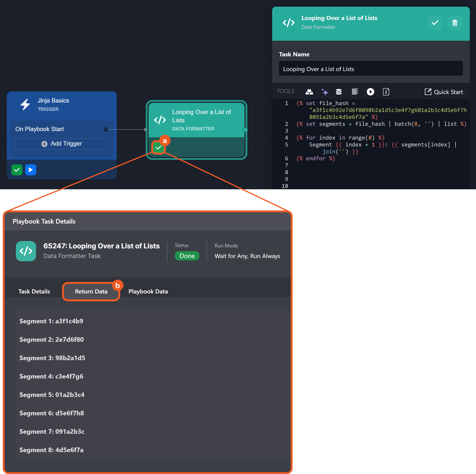Click output connector dot on Looping node
476x474 pixels.
pos(245,130)
